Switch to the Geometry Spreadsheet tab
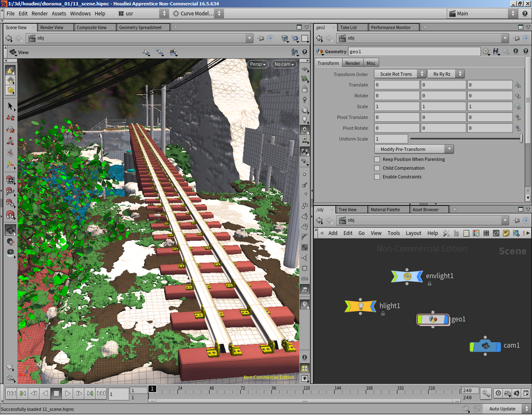Image resolution: width=532 pixels, height=415 pixels. 140,28
